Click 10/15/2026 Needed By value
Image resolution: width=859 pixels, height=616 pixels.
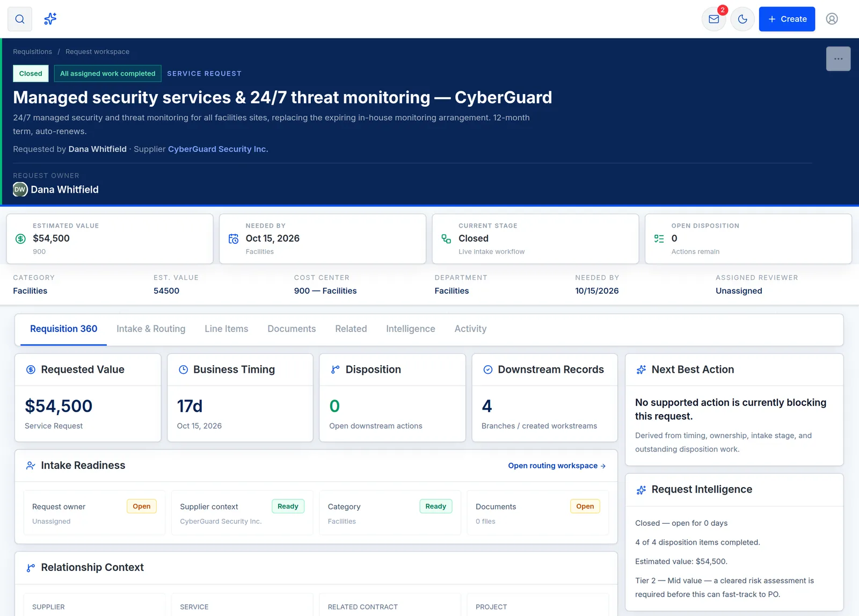(x=597, y=291)
